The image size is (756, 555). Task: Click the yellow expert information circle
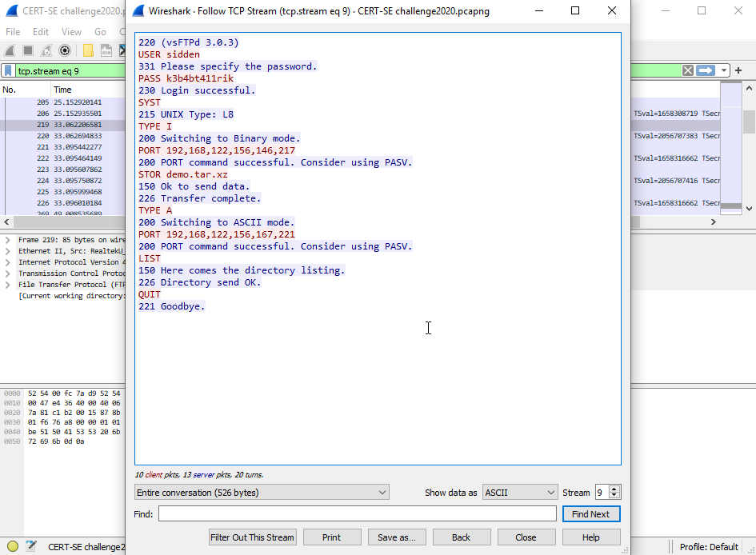coord(13,546)
